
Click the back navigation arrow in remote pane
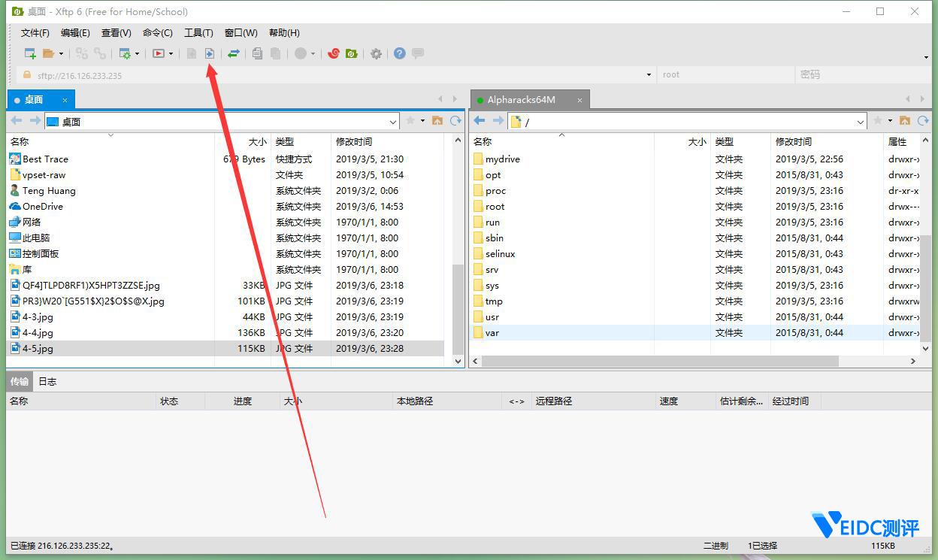480,120
